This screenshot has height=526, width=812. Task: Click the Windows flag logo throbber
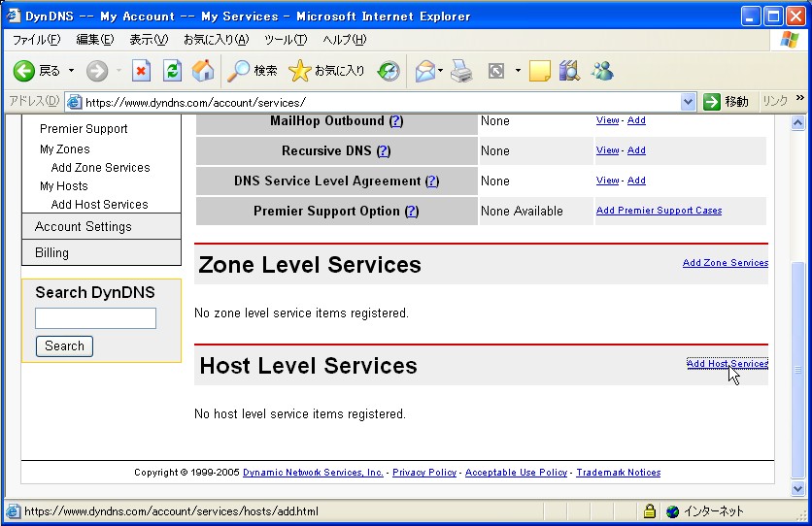[x=790, y=40]
